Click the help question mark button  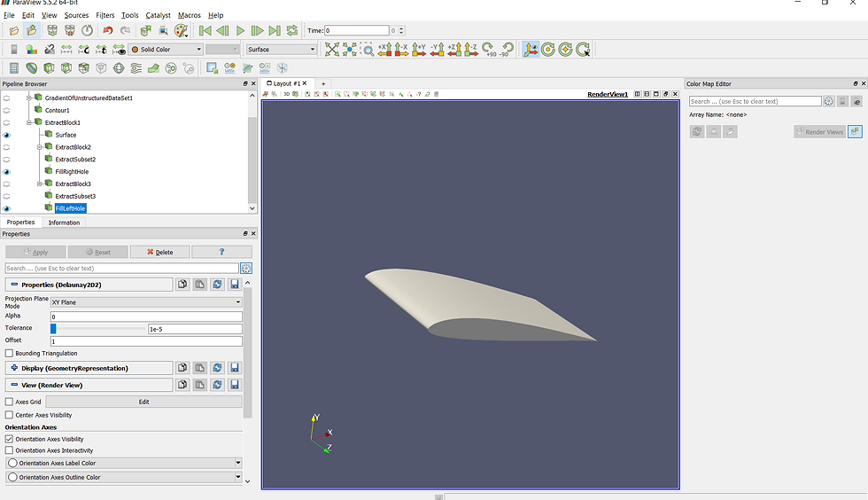[x=222, y=253]
